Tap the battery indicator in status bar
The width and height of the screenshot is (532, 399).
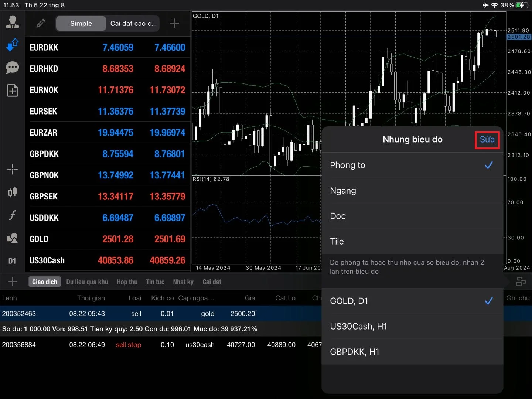522,5
